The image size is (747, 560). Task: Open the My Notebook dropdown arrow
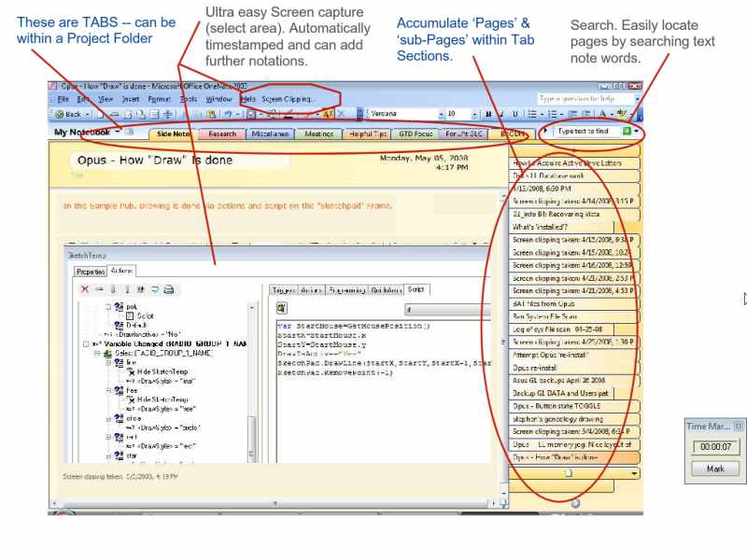[118, 132]
